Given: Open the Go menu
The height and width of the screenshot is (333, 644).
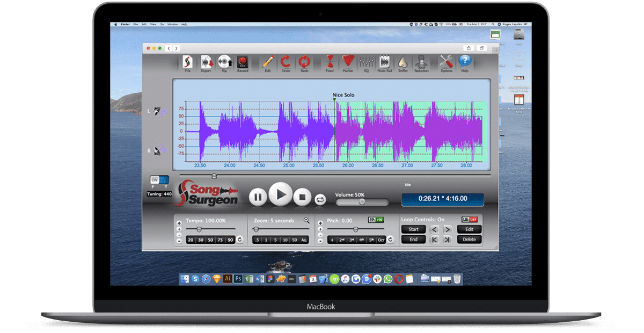Looking at the screenshot, I should coord(162,25).
